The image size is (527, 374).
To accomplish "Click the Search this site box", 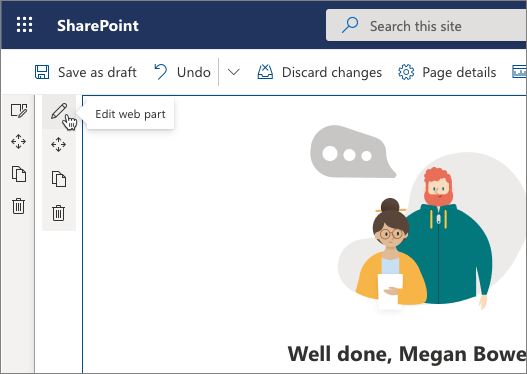I will tap(426, 26).
